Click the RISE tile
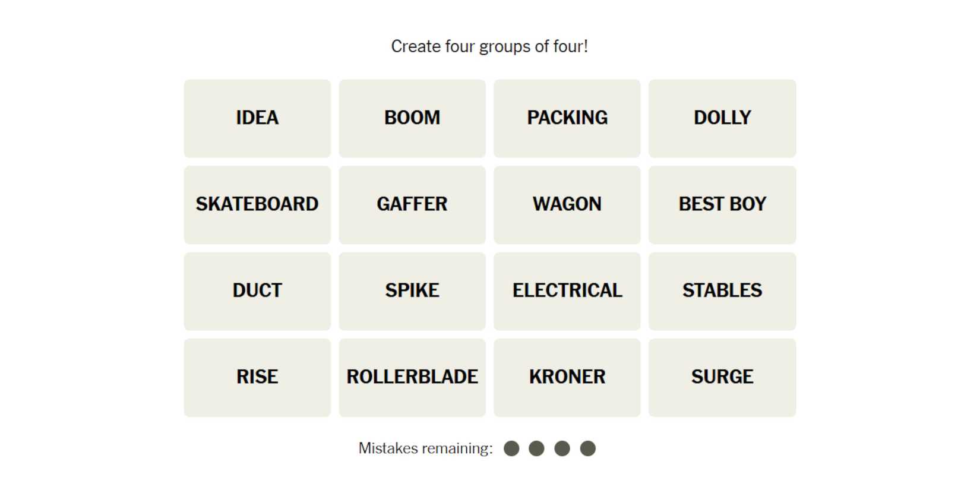 click(x=257, y=377)
